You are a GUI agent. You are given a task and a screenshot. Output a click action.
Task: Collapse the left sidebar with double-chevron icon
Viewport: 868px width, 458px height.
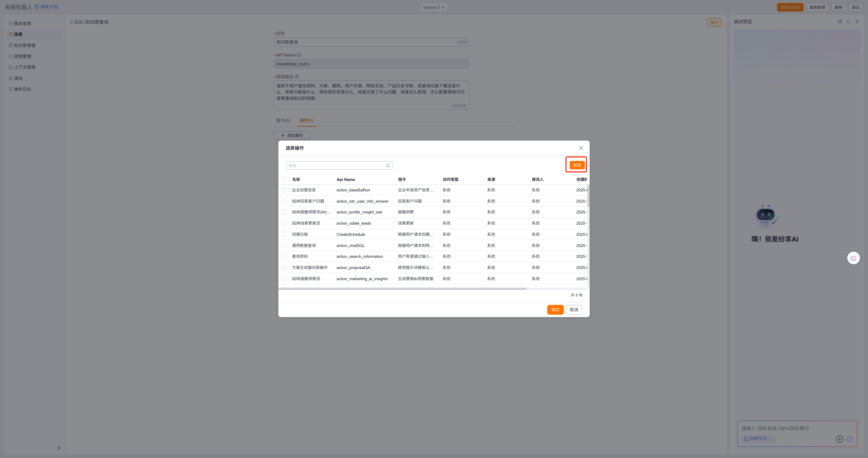(59, 448)
